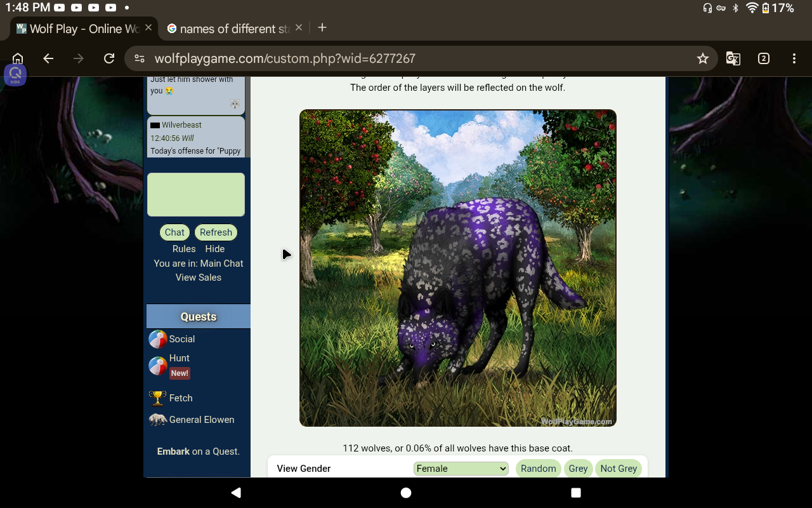Click the General Elowen wolf icon

tap(158, 420)
